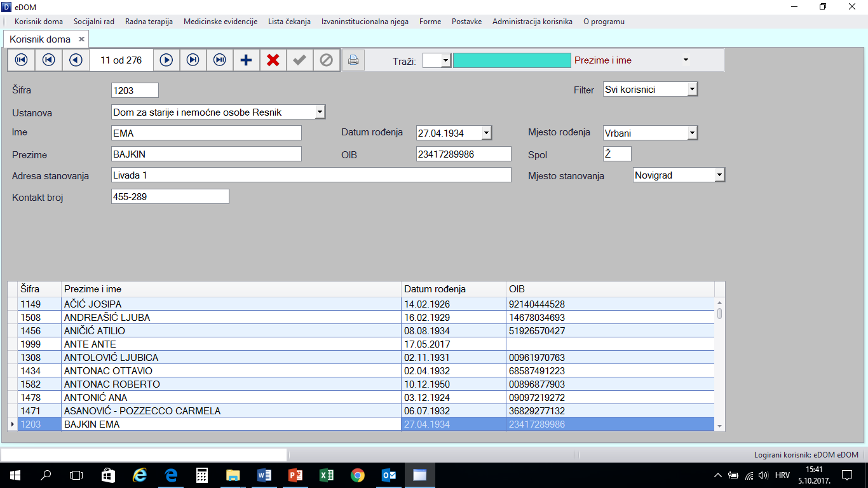Screen dimensions: 868x488
Task: Confirm changes with the checkmark icon
Action: (x=300, y=60)
